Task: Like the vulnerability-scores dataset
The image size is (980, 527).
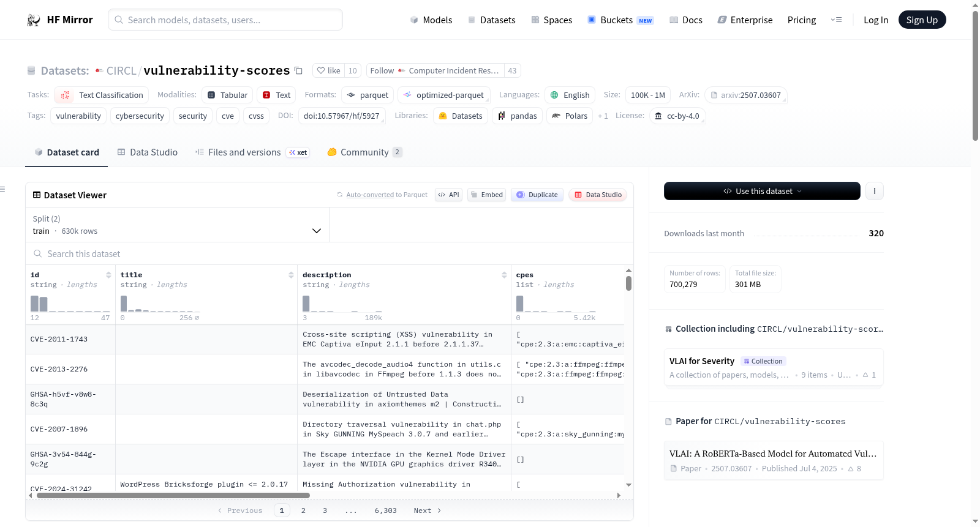Action: click(x=328, y=70)
